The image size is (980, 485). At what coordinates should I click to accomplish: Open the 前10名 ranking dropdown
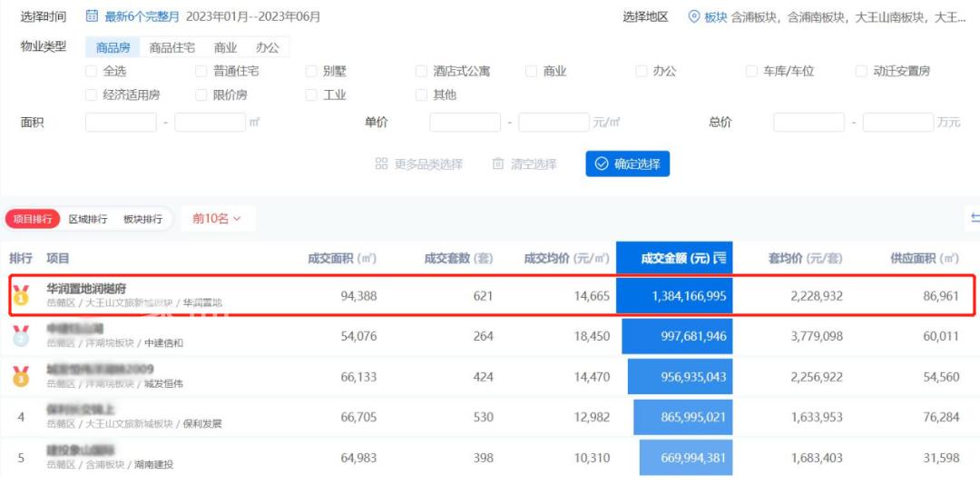tap(217, 219)
